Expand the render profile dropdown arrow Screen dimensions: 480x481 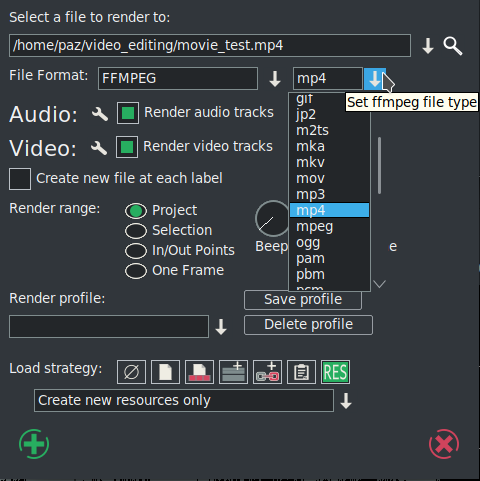coord(221,327)
